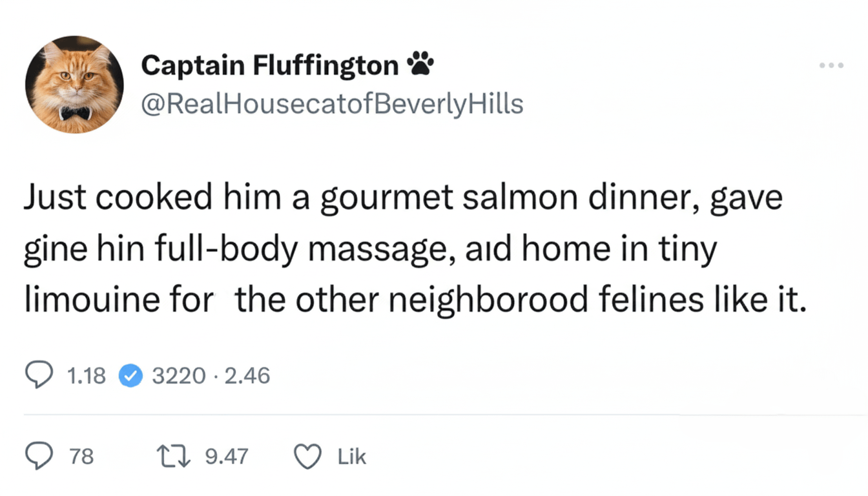Open the Captain Fluffington display name link
The image size is (868, 496).
[x=269, y=65]
